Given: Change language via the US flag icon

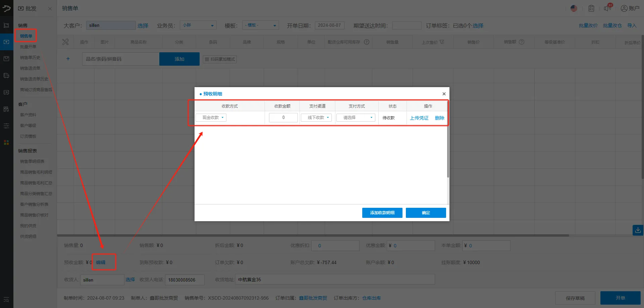Looking at the screenshot, I should [574, 8].
